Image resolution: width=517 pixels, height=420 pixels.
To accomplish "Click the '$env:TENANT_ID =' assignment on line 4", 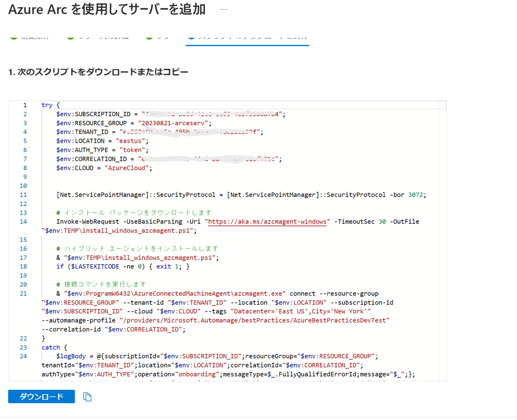I will tap(86, 132).
